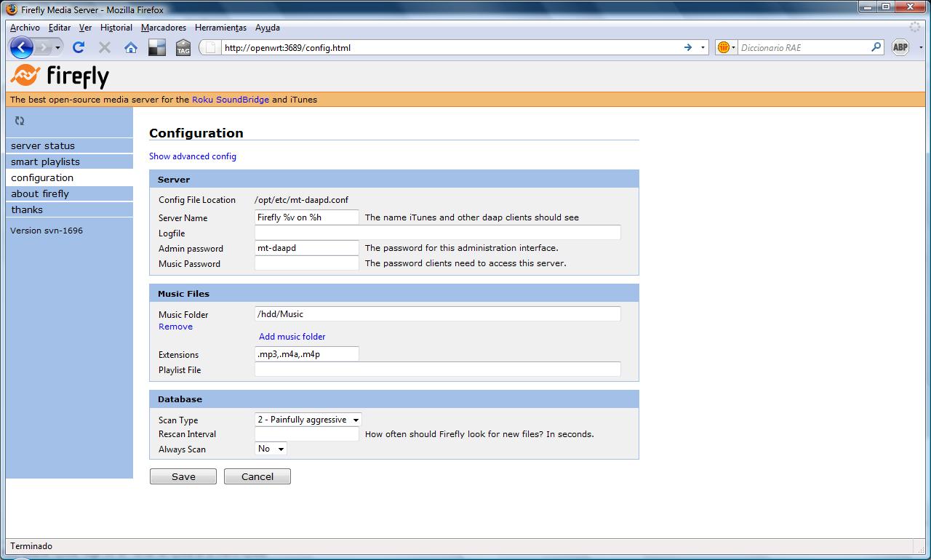Screen dimensions: 931x560
Task: Click Remove under Music Folder
Action: pos(175,327)
